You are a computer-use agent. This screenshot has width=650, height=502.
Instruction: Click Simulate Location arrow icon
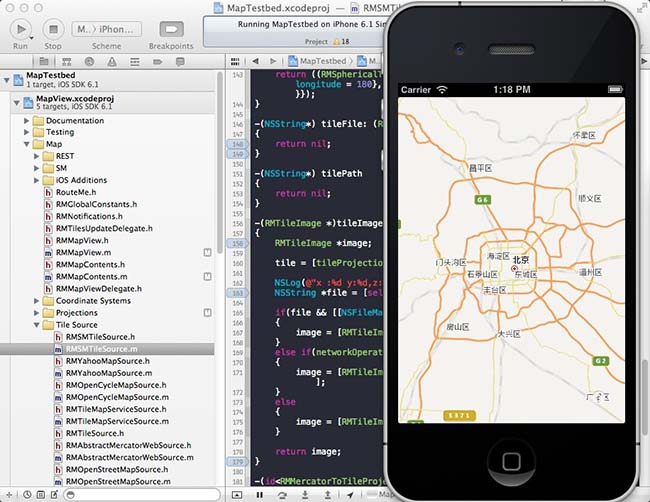pos(351,495)
